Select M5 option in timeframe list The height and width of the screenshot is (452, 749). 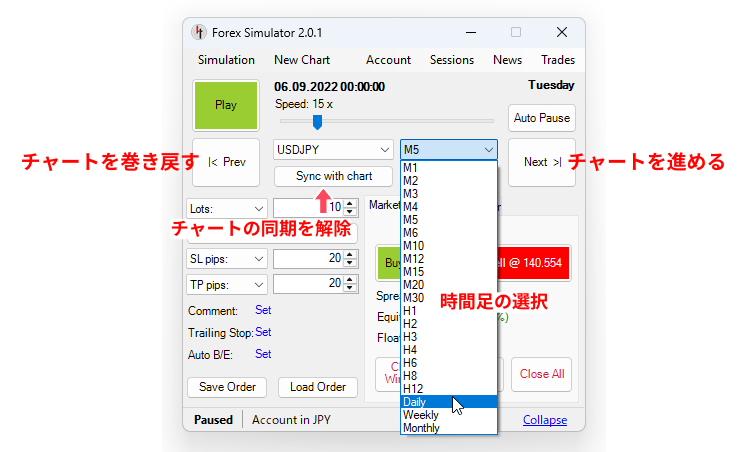coord(449,220)
